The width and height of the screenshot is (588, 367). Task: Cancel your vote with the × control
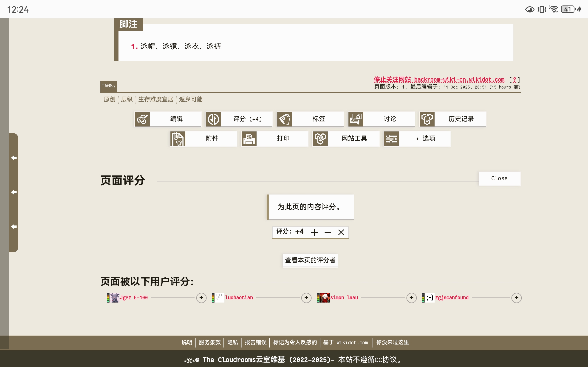point(341,232)
